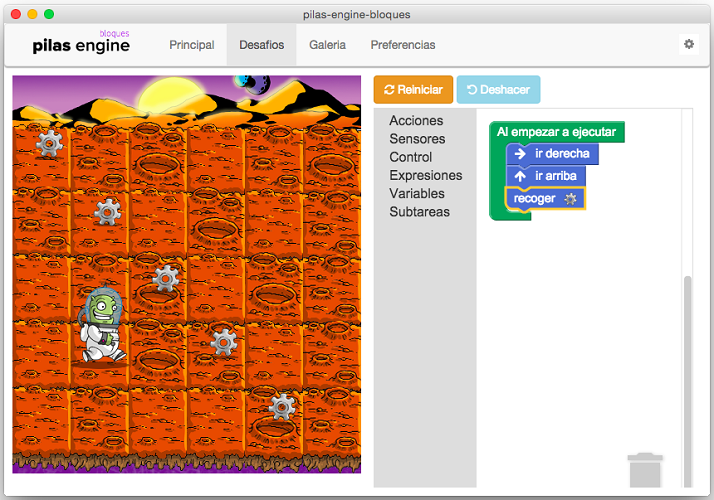Select the recoger block
Viewport: 714px width, 500px height.
(x=545, y=199)
